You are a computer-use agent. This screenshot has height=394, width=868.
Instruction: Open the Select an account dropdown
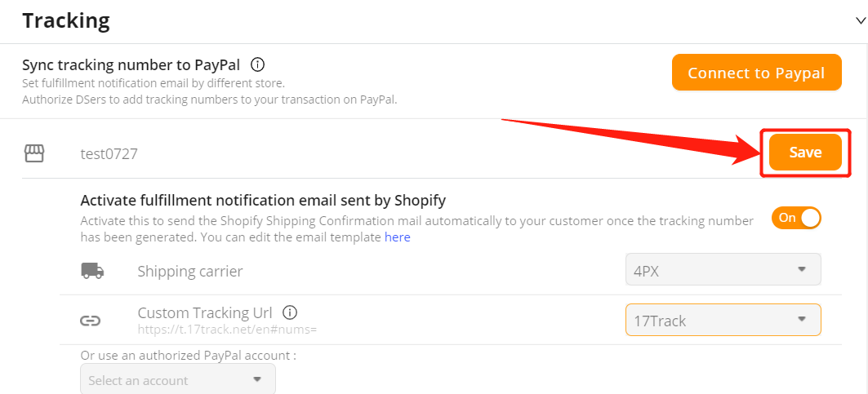point(178,379)
